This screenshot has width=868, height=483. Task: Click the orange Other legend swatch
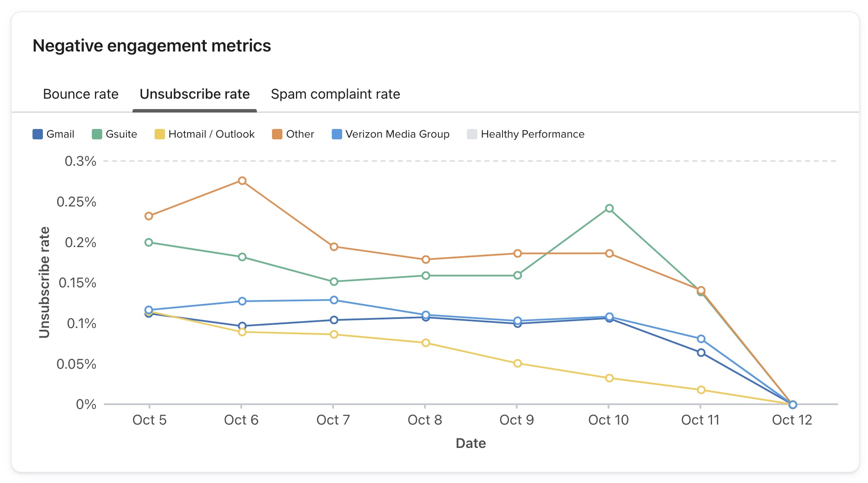[276, 134]
